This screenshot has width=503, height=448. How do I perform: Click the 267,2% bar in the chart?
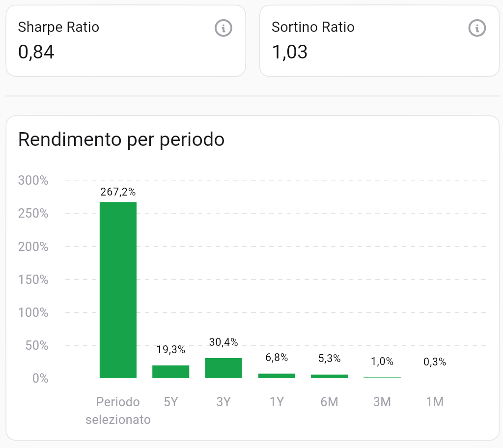pos(118,290)
